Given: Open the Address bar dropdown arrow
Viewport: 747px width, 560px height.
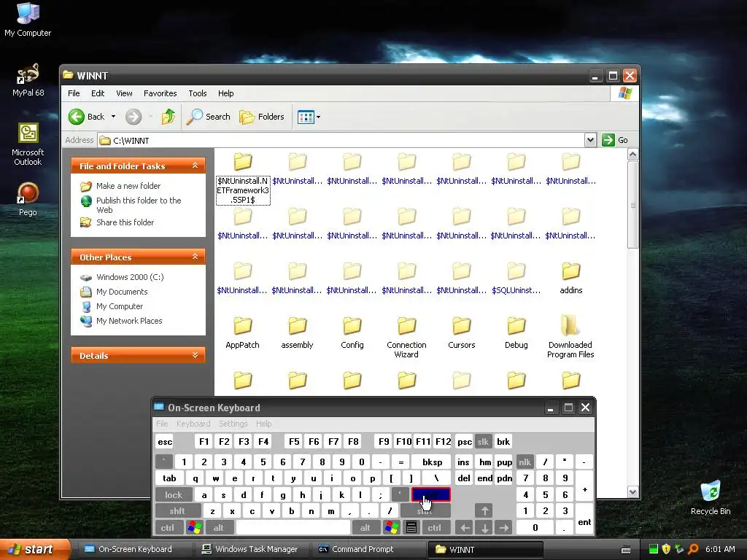Looking at the screenshot, I should (x=590, y=140).
